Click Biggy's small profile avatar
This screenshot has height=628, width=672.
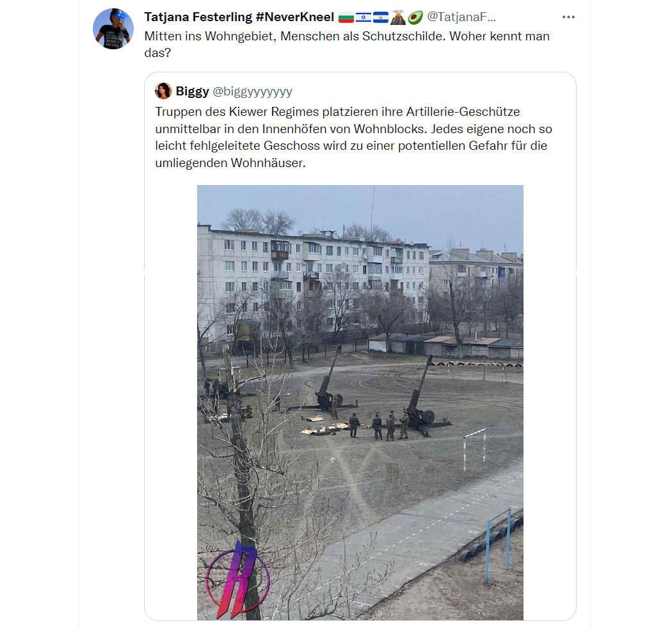click(x=163, y=91)
